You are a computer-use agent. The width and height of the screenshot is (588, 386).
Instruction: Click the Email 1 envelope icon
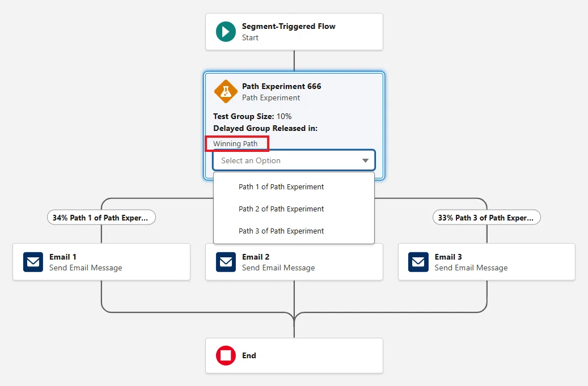coord(33,262)
